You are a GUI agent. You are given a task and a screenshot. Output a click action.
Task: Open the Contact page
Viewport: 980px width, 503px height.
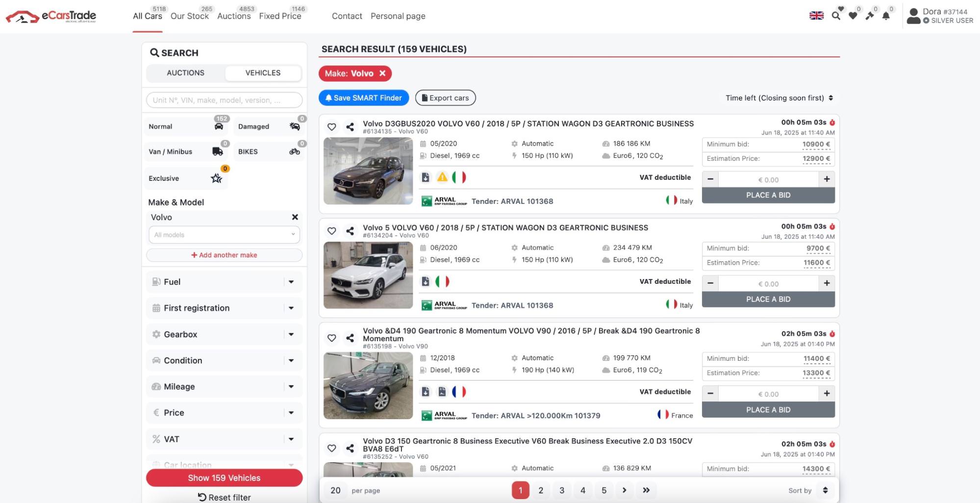click(x=347, y=16)
